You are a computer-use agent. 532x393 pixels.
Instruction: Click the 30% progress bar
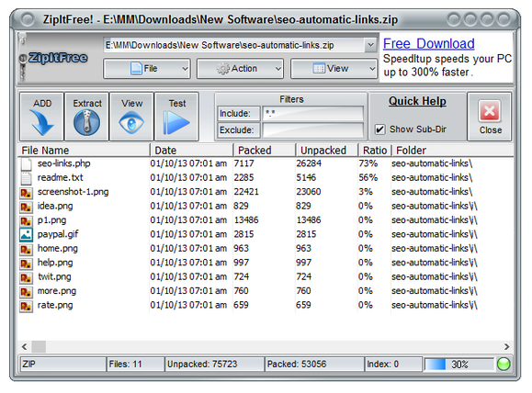pyautogui.click(x=458, y=365)
